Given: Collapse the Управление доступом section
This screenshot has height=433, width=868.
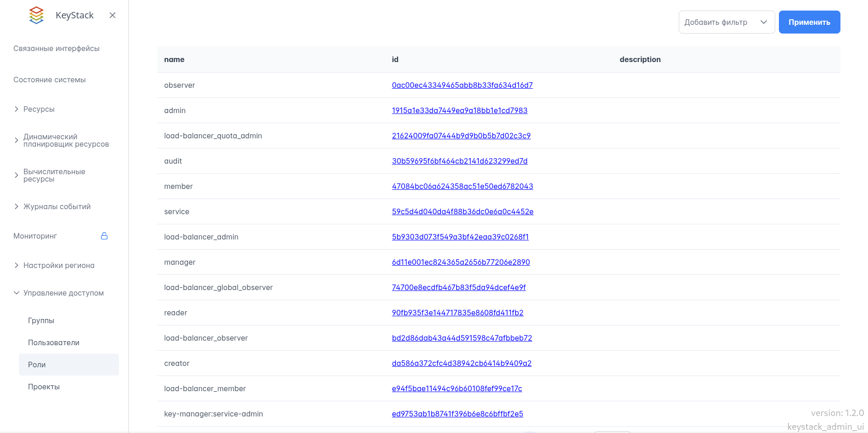Looking at the screenshot, I should coord(63,293).
